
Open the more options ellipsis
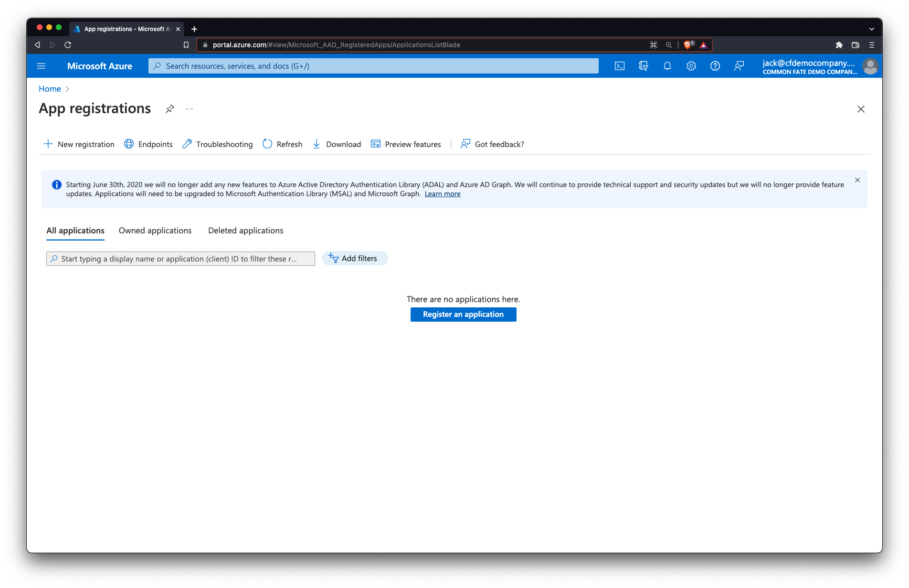coord(190,109)
